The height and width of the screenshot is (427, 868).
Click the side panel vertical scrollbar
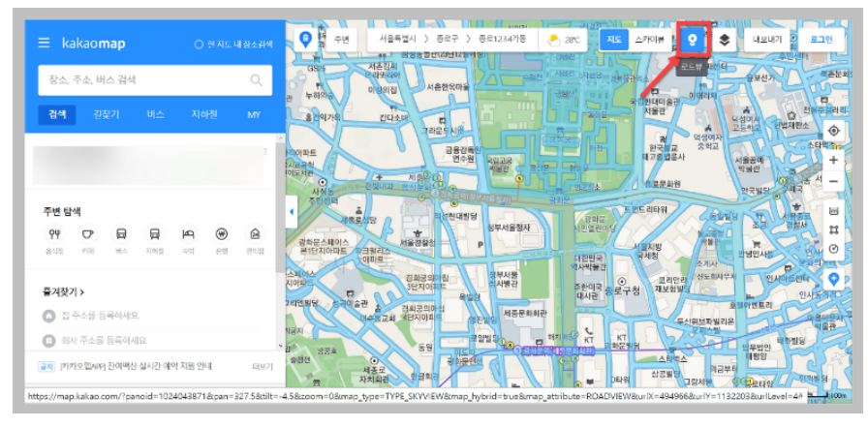[280, 208]
